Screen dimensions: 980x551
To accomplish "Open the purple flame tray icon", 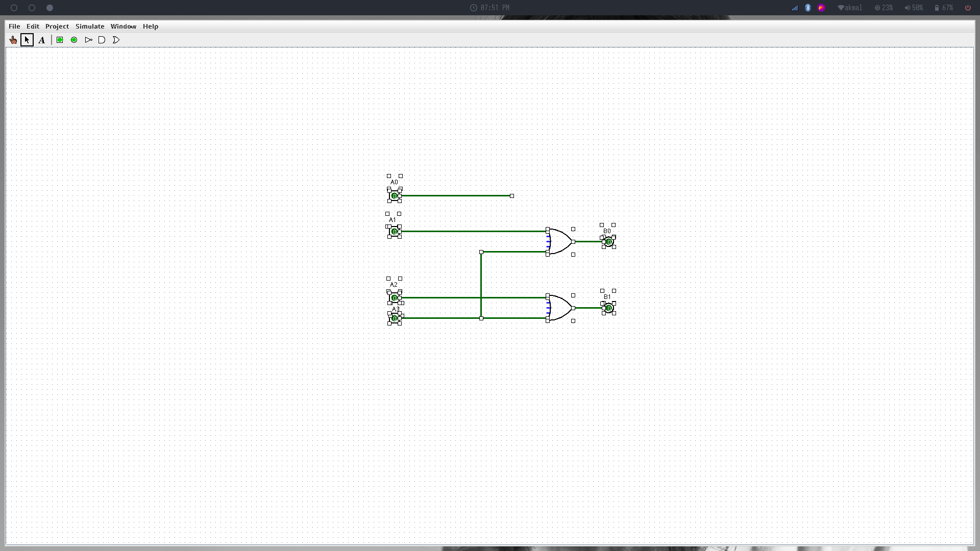I will tap(821, 8).
